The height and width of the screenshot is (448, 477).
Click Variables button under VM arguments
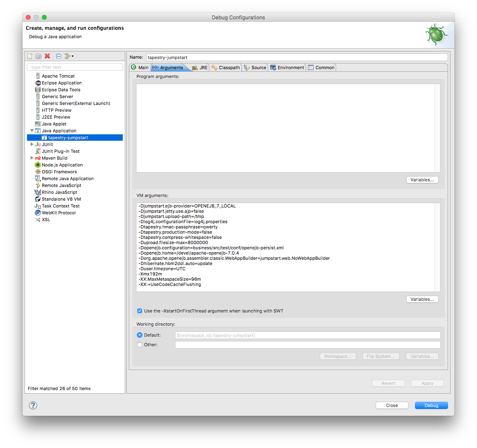422,299
